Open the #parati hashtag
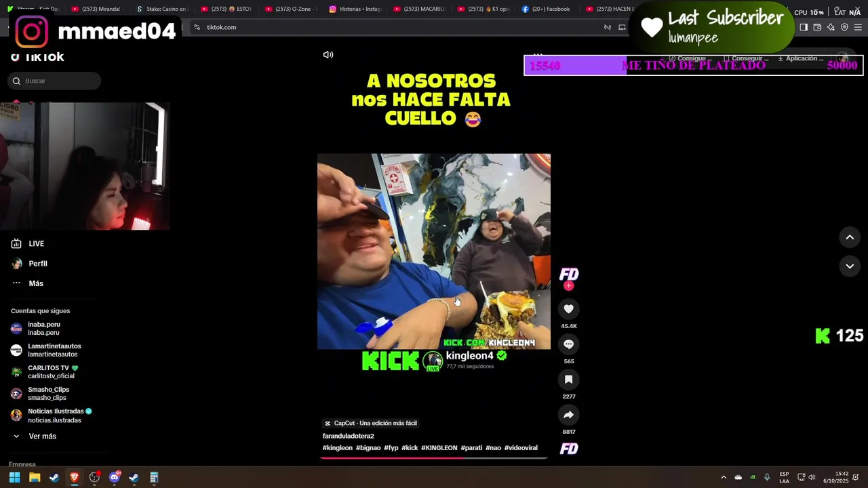 click(x=471, y=448)
